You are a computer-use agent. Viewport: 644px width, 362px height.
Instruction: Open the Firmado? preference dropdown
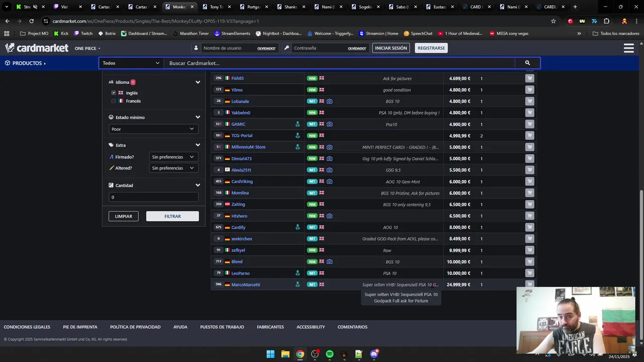[x=174, y=157]
